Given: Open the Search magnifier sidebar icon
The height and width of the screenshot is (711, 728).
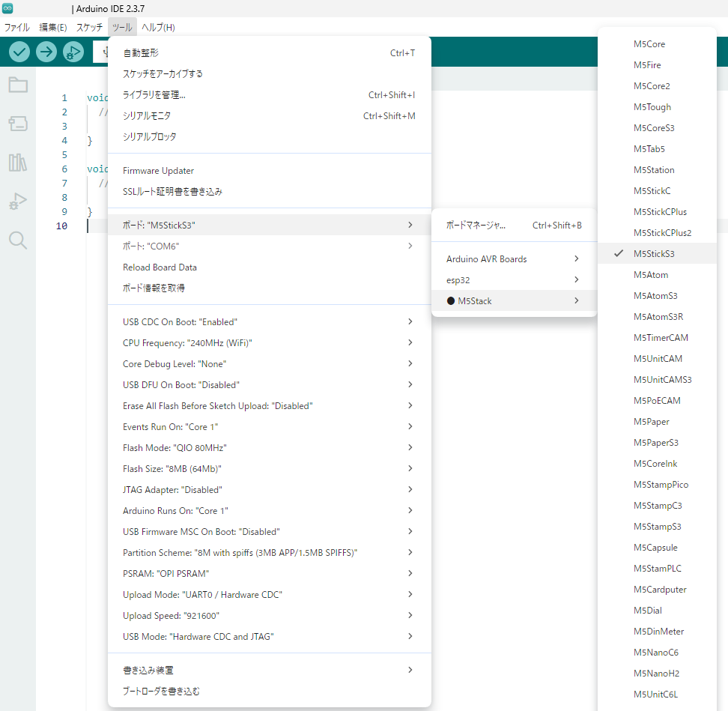Looking at the screenshot, I should point(18,240).
